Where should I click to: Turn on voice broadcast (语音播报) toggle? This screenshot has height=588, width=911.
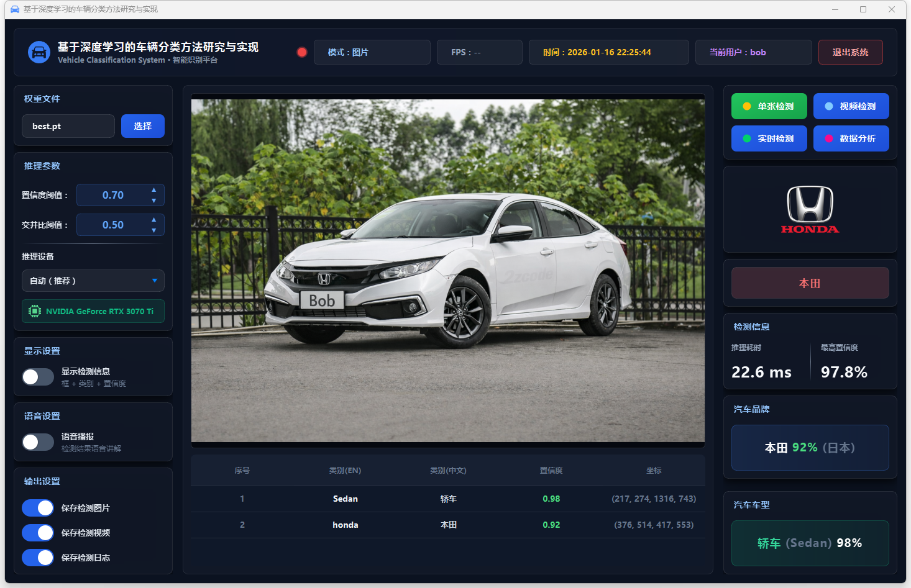click(38, 442)
